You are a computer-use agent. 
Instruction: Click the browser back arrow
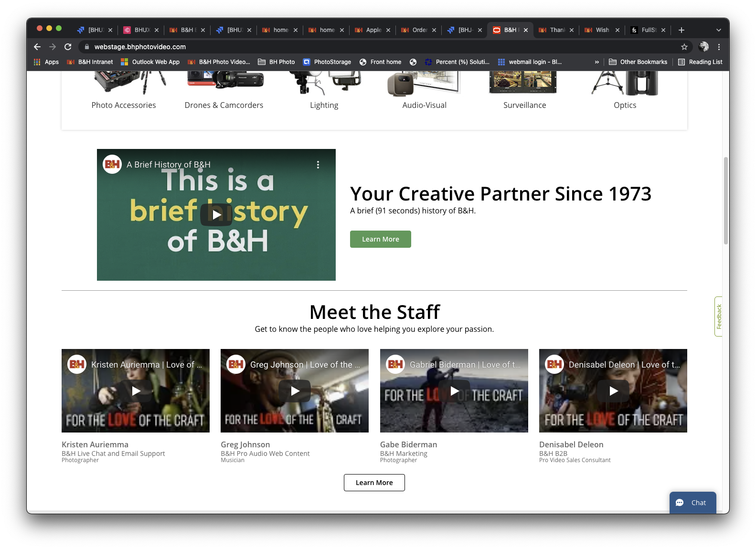pos(37,47)
